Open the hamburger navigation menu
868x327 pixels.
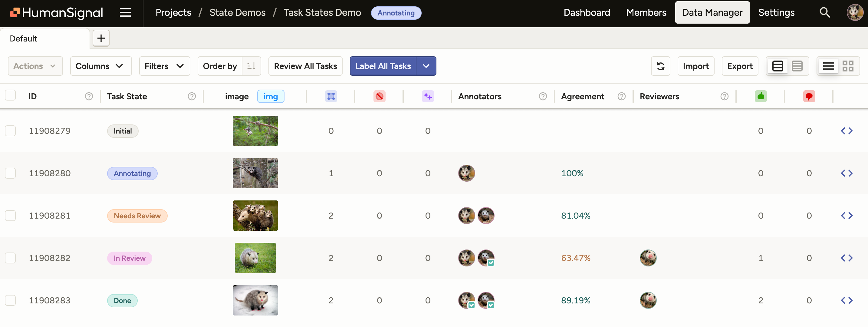pos(125,12)
